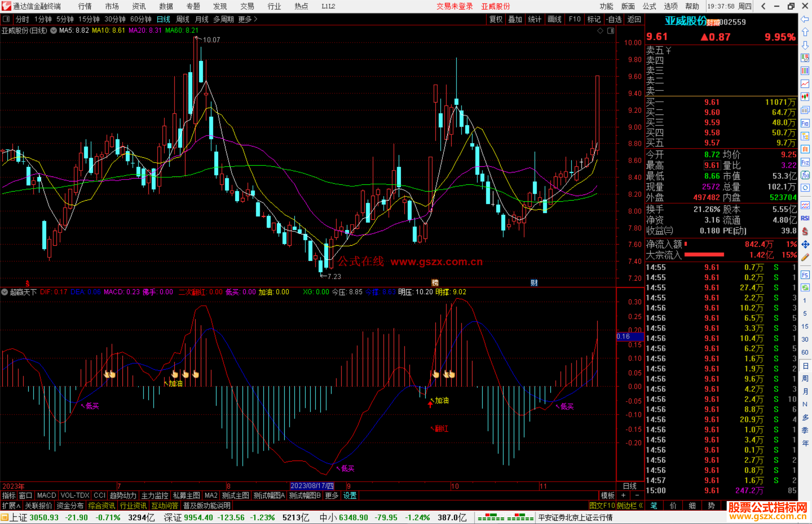Click the RSI indicator icon in sidebar

pyautogui.click(x=805, y=218)
